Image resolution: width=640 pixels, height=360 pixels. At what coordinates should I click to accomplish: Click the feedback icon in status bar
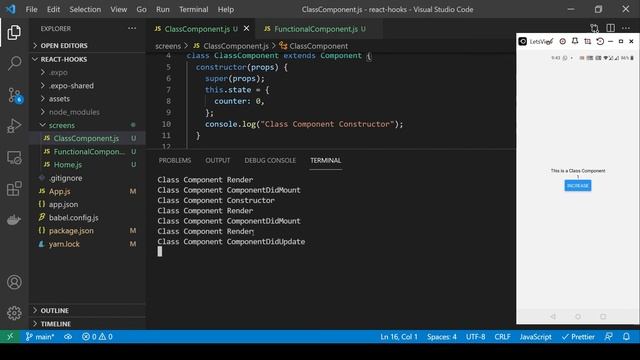pos(609,337)
